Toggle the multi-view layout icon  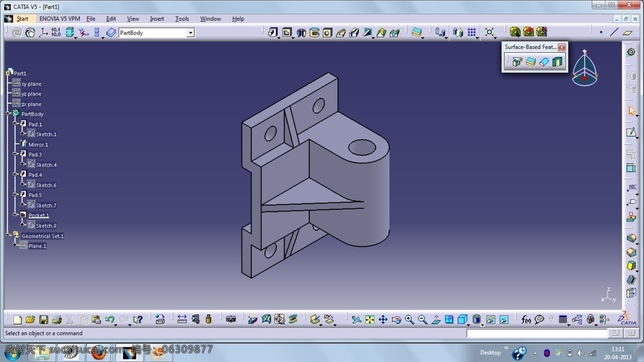tap(449, 320)
